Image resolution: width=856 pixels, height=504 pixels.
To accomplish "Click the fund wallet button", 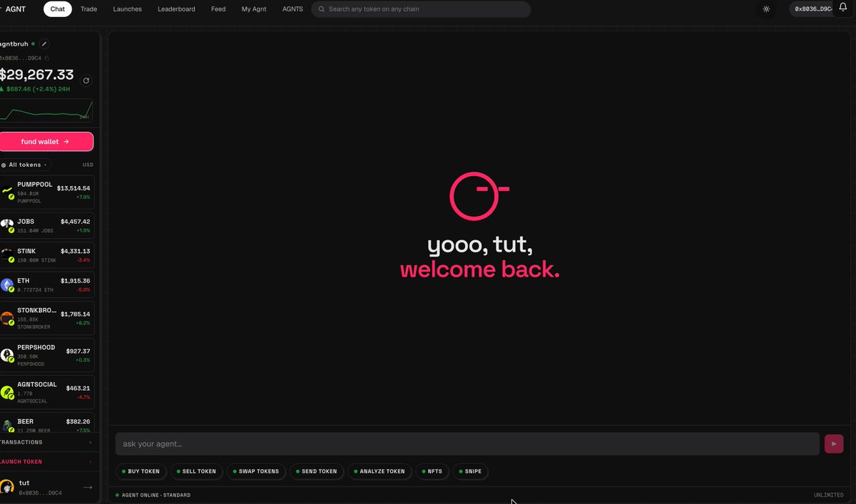I will click(47, 142).
